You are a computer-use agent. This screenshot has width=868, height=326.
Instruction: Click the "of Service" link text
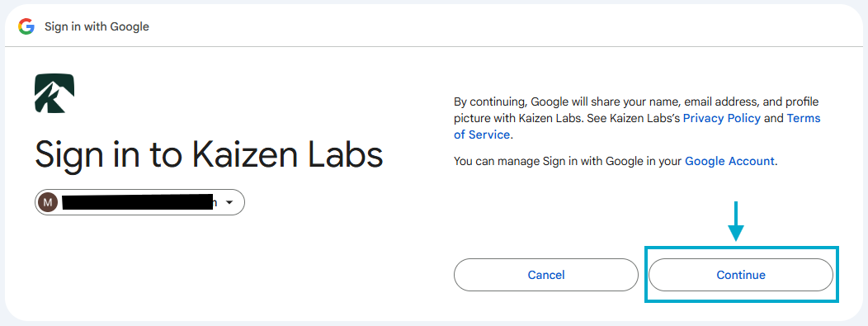(482, 135)
